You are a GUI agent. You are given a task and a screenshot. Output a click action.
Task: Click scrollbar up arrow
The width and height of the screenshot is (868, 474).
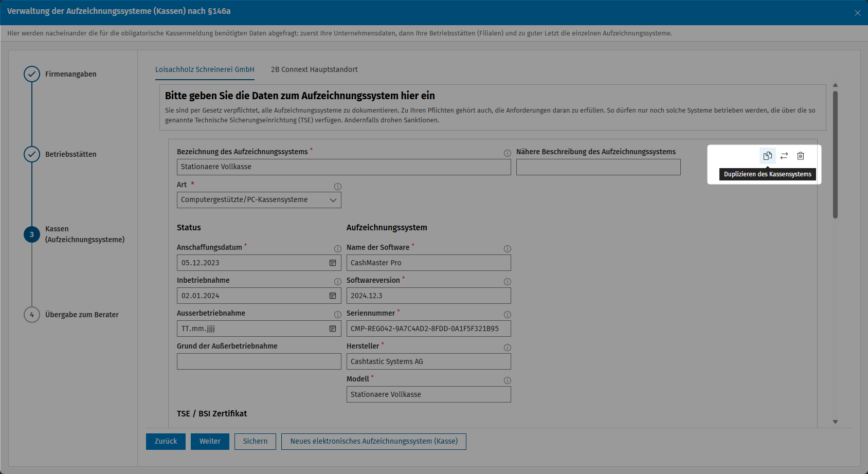[835, 85]
